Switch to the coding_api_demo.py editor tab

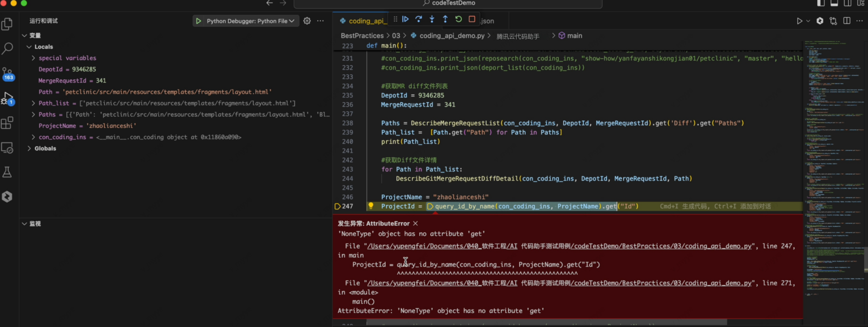click(364, 21)
